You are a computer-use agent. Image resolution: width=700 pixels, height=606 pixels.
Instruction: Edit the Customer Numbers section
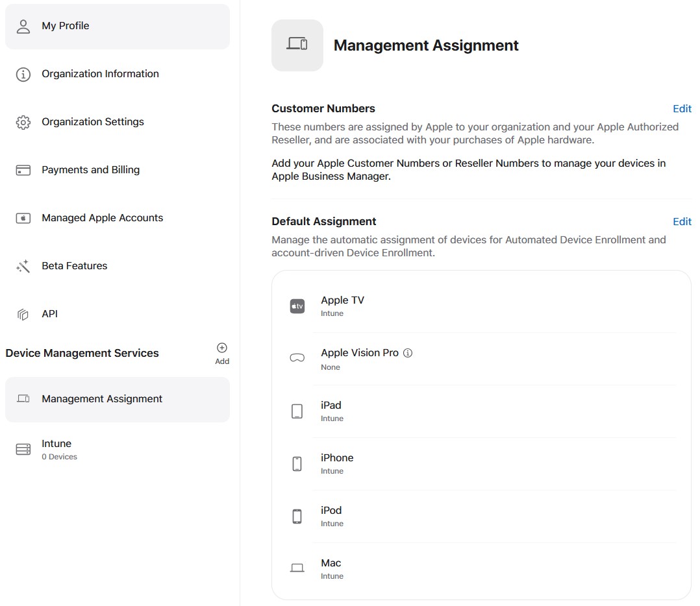click(682, 108)
